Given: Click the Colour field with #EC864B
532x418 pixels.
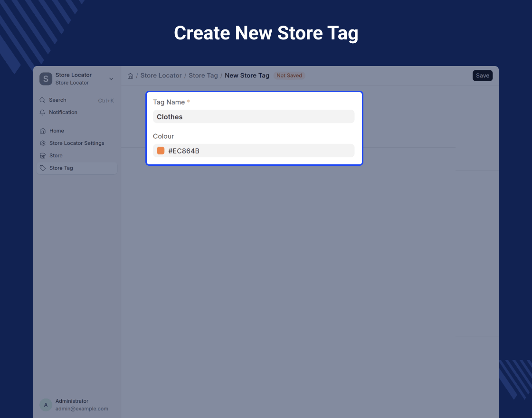Looking at the screenshot, I should (x=254, y=151).
